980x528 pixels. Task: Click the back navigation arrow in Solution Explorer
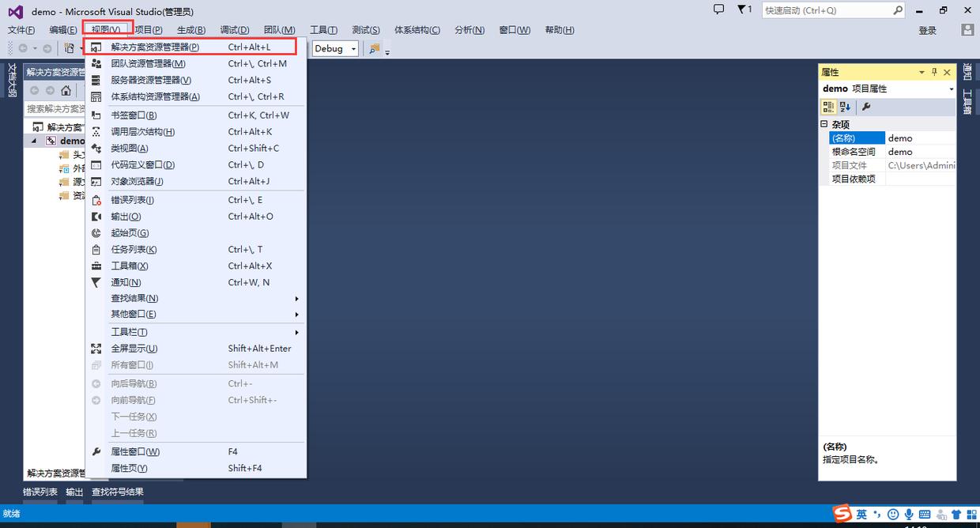[35, 89]
